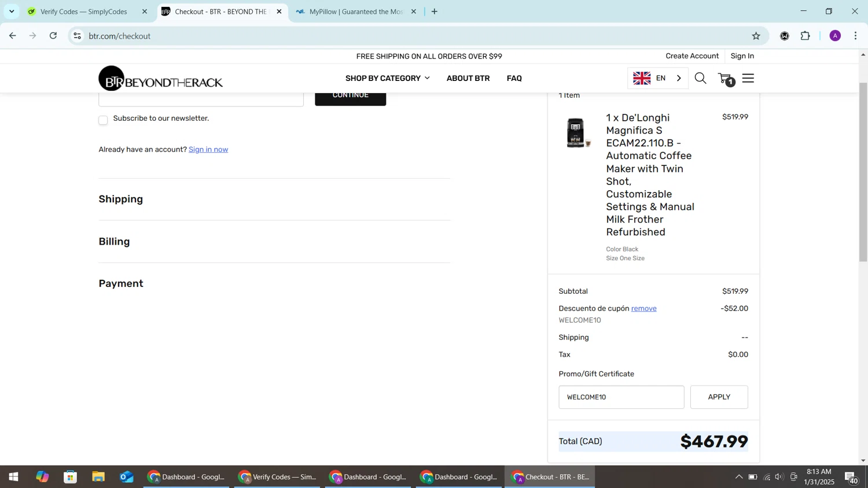Click the Sign in now link

pyautogui.click(x=208, y=149)
